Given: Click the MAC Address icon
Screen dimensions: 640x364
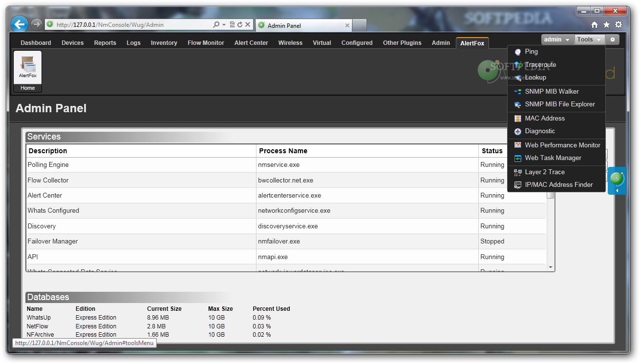Looking at the screenshot, I should (518, 119).
